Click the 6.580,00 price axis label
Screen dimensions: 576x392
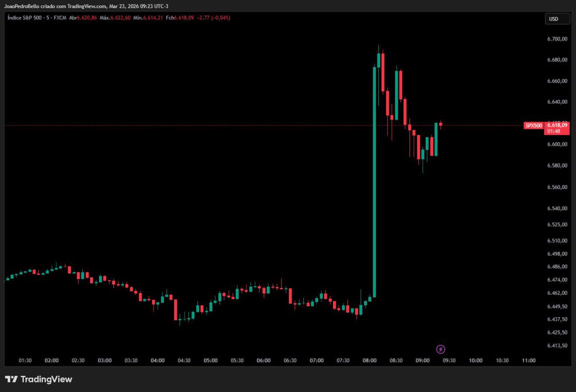557,166
